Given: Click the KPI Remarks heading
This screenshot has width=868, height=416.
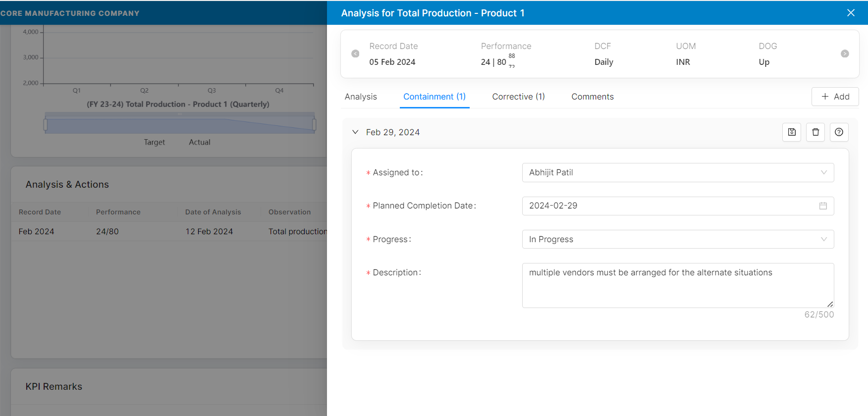Looking at the screenshot, I should pos(54,386).
